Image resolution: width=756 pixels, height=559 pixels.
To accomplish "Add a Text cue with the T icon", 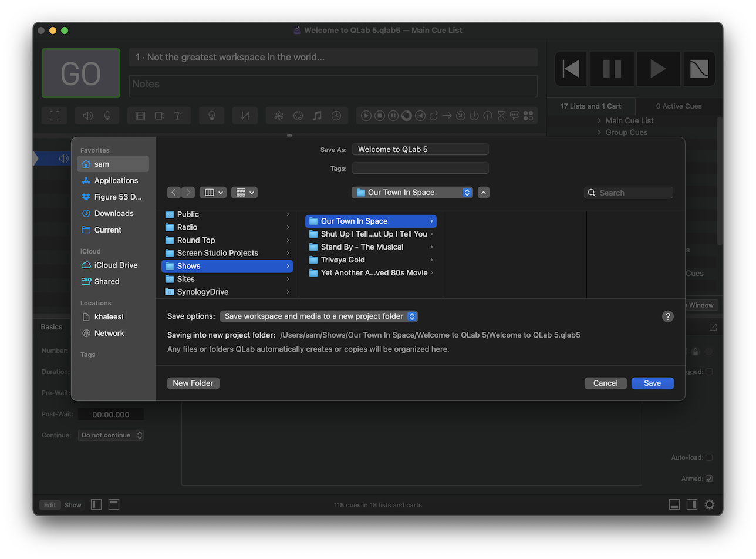I will 178,116.
